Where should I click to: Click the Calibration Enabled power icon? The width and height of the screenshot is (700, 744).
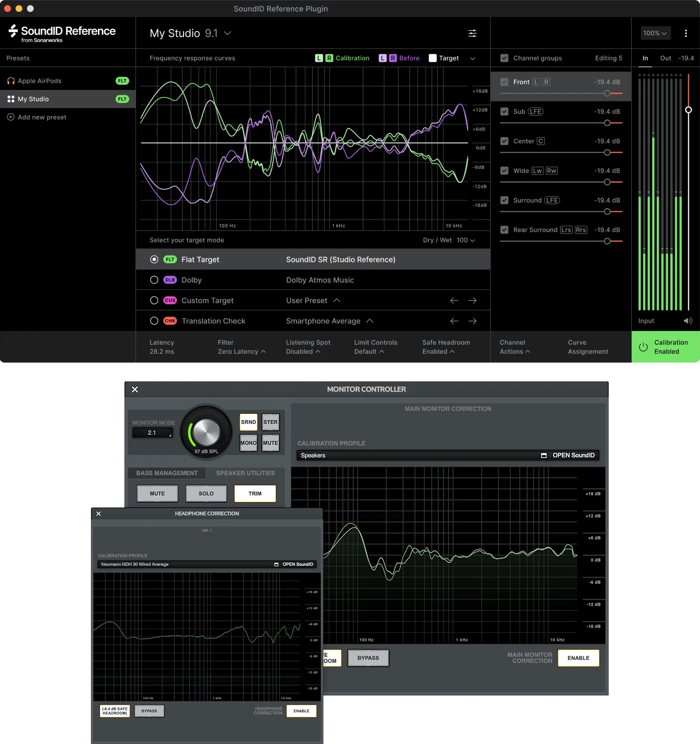(x=643, y=347)
